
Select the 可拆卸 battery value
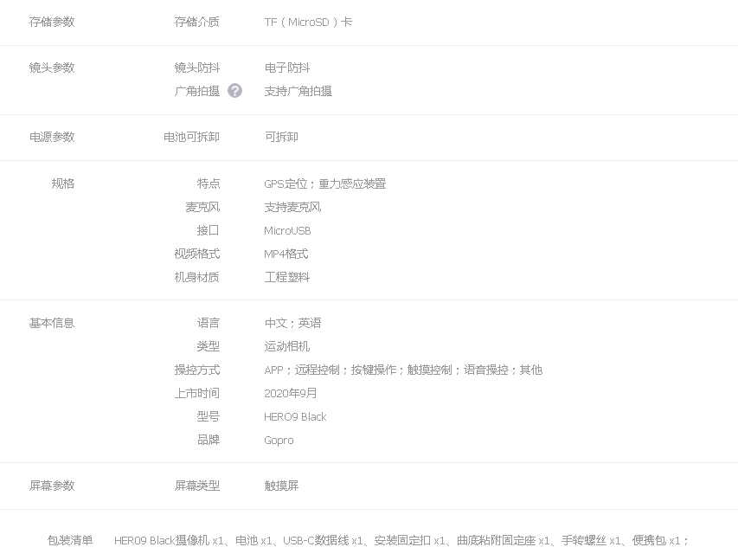point(281,138)
